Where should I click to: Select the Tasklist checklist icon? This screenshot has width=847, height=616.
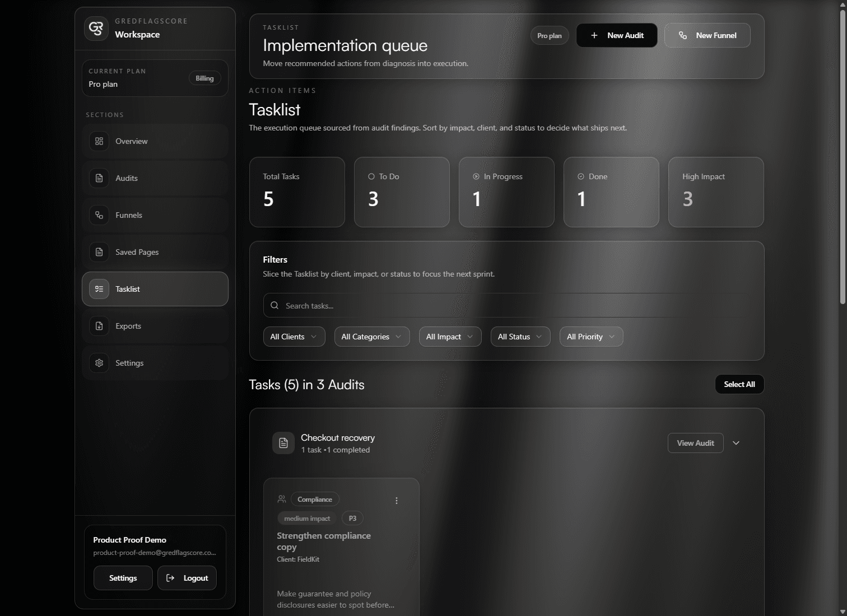99,289
